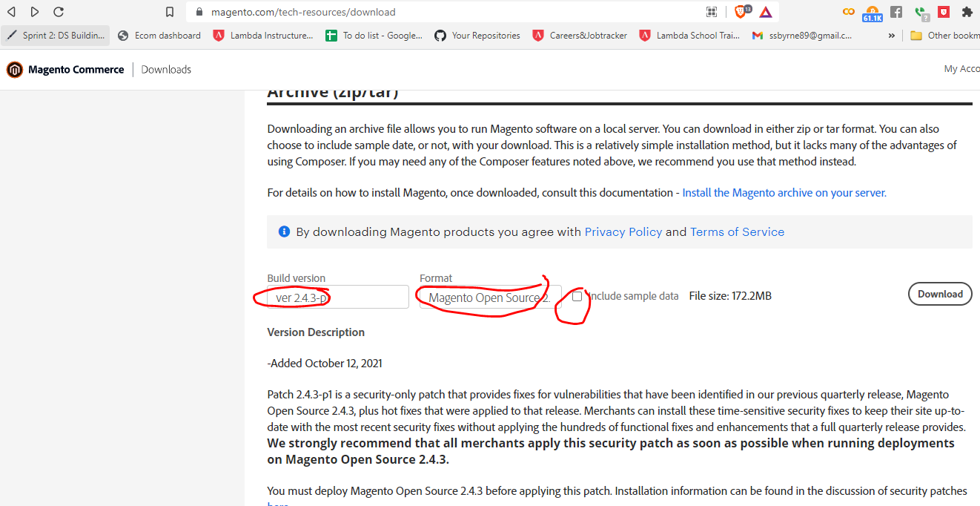
Task: Open the Build version dropdown
Action: point(338,297)
